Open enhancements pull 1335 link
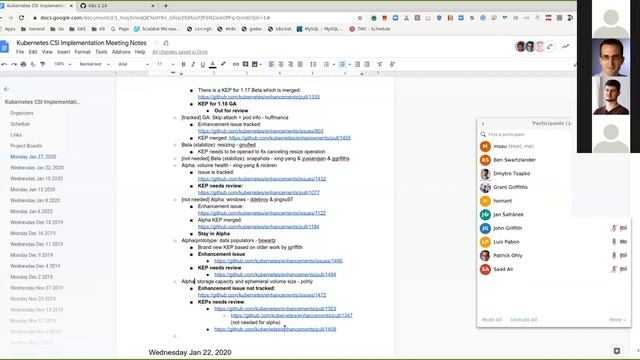640x360 pixels. pyautogui.click(x=259, y=97)
